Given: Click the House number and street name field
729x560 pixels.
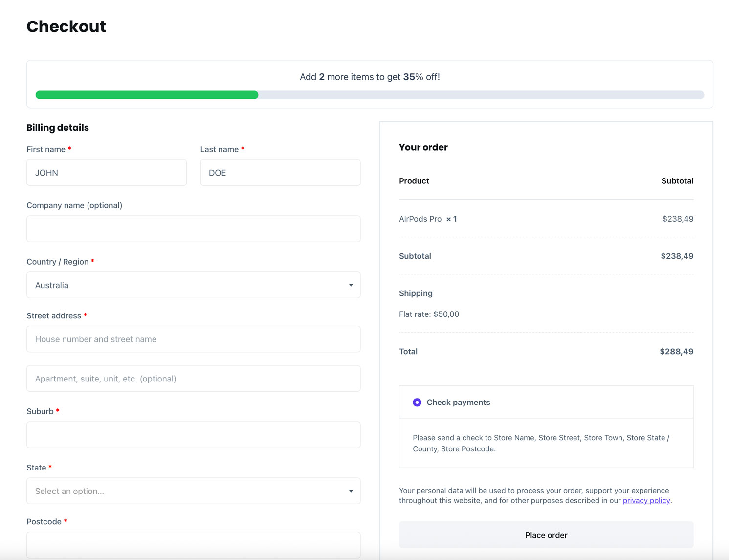Looking at the screenshot, I should coord(193,339).
